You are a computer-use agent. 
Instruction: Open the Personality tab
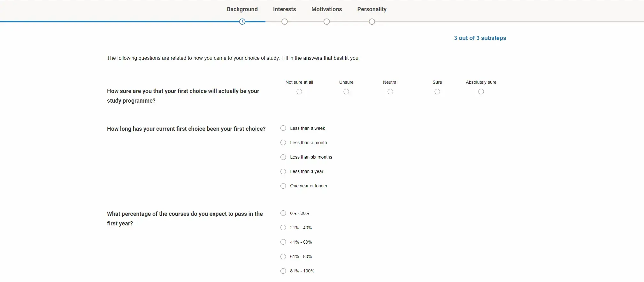372,9
